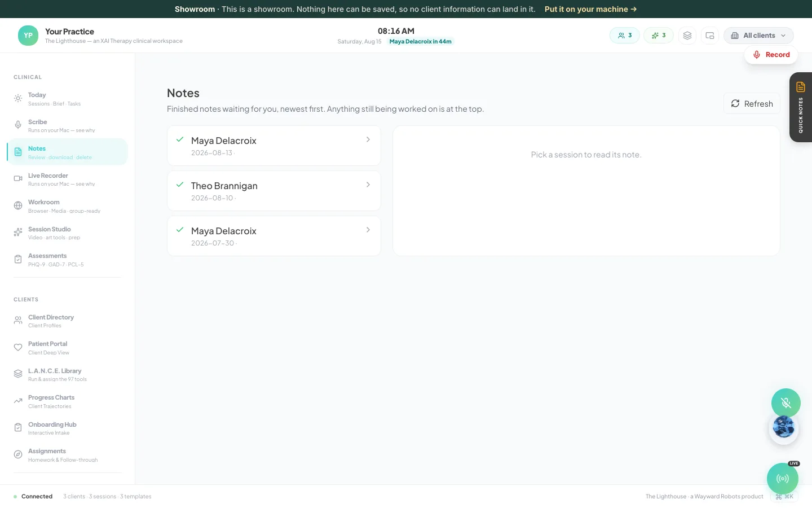Open Progress Charts menu item
Image resolution: width=812 pixels, height=508 pixels.
click(x=68, y=401)
